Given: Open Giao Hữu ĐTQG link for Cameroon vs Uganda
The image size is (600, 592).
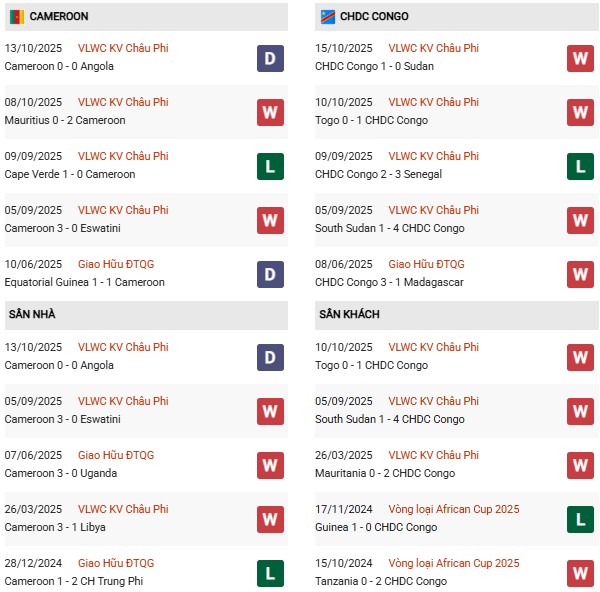Looking at the screenshot, I should coord(117,455).
